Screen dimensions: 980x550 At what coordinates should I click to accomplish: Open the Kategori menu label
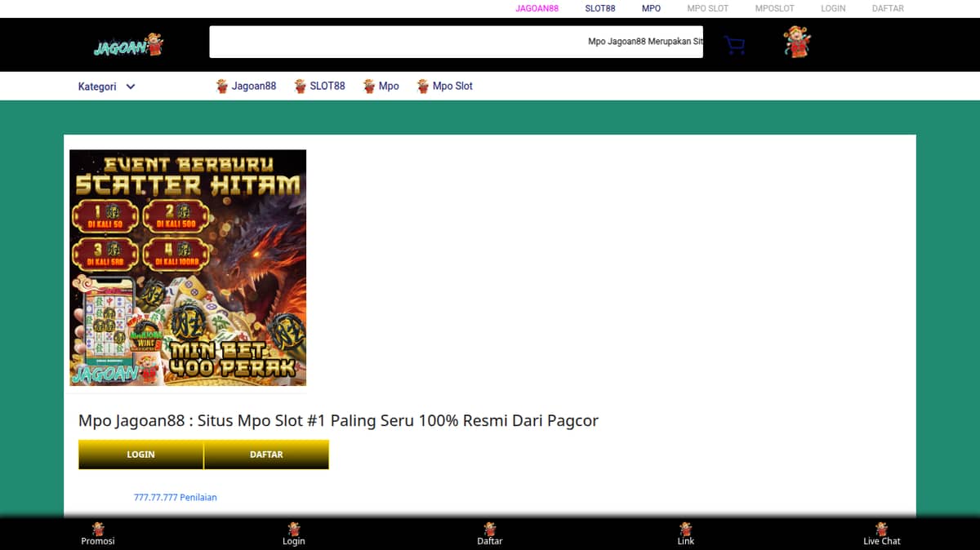click(97, 86)
